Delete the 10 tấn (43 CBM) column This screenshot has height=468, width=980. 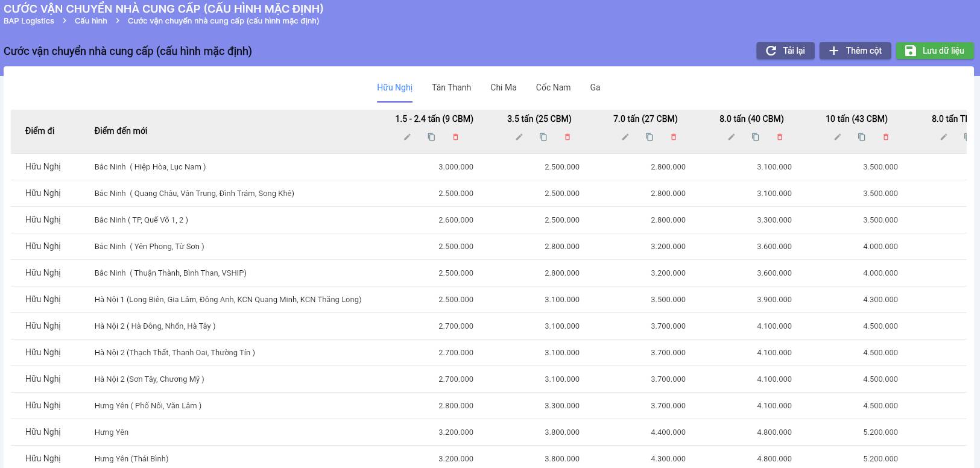tap(886, 137)
